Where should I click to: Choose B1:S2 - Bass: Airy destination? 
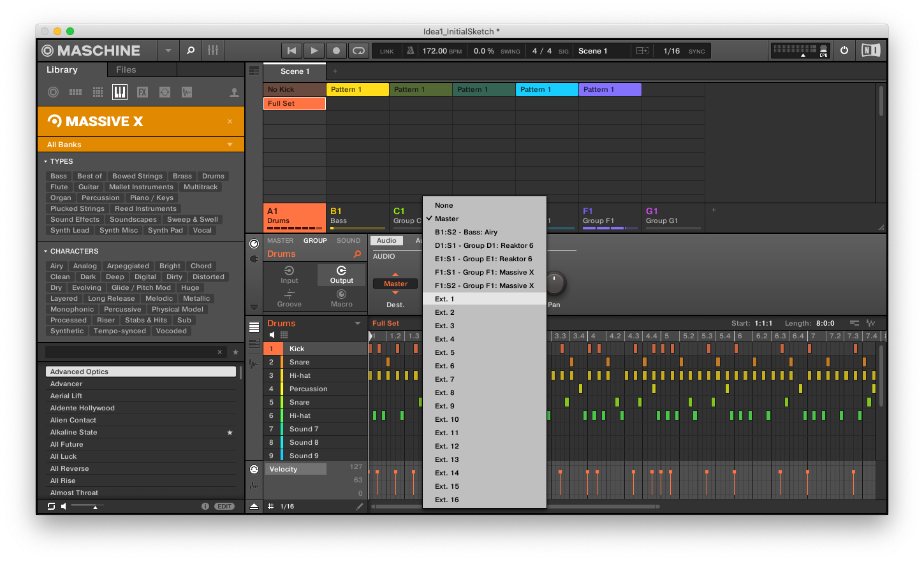tap(485, 232)
